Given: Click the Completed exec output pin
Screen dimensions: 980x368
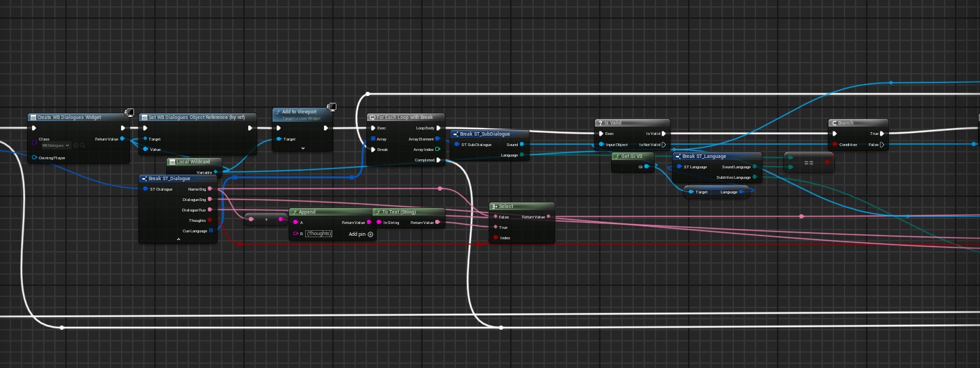Looking at the screenshot, I should click(x=438, y=160).
